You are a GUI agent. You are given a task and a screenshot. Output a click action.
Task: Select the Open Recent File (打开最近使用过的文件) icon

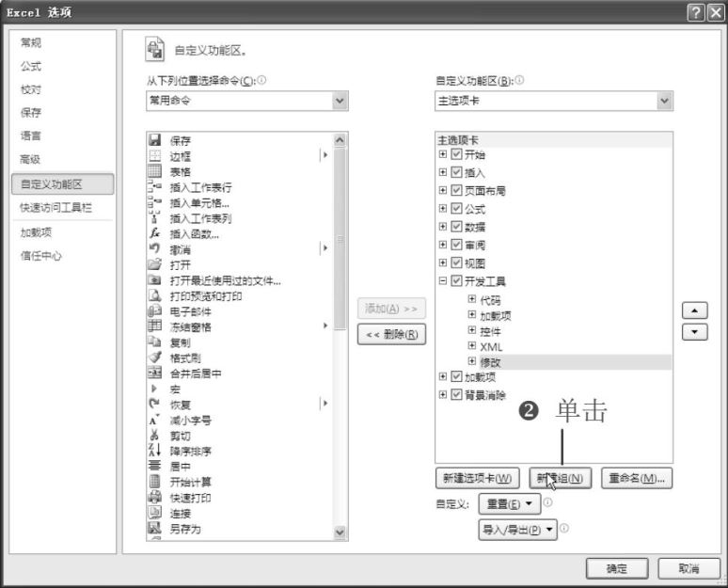pyautogui.click(x=154, y=280)
